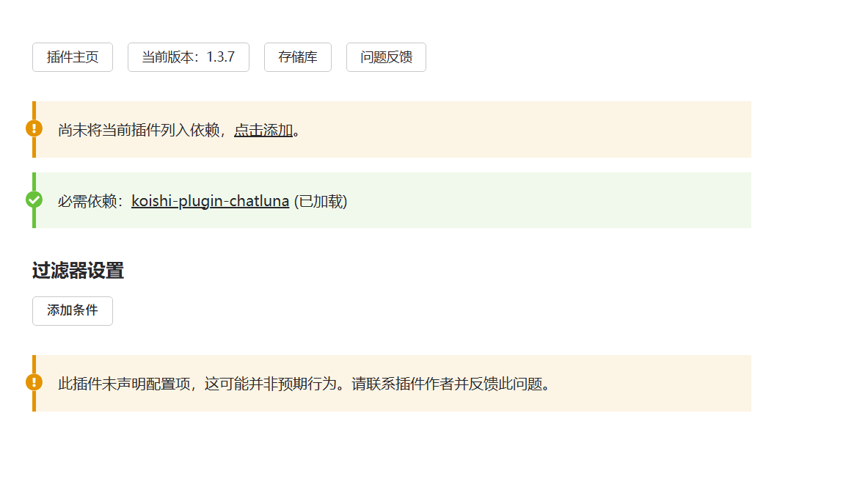
Task: Click the warning icon beside the dependency notice
Action: click(x=34, y=128)
